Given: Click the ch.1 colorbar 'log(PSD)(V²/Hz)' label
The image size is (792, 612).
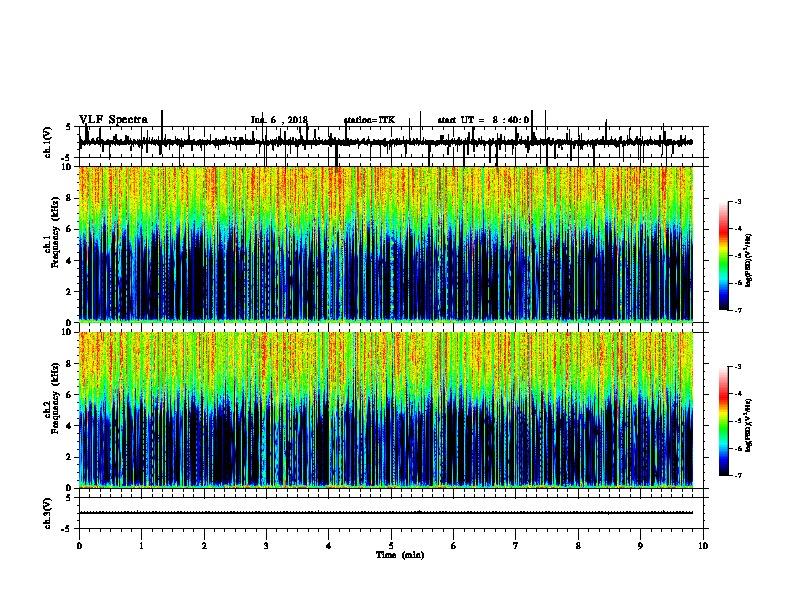Looking at the screenshot, I should coord(748,261).
